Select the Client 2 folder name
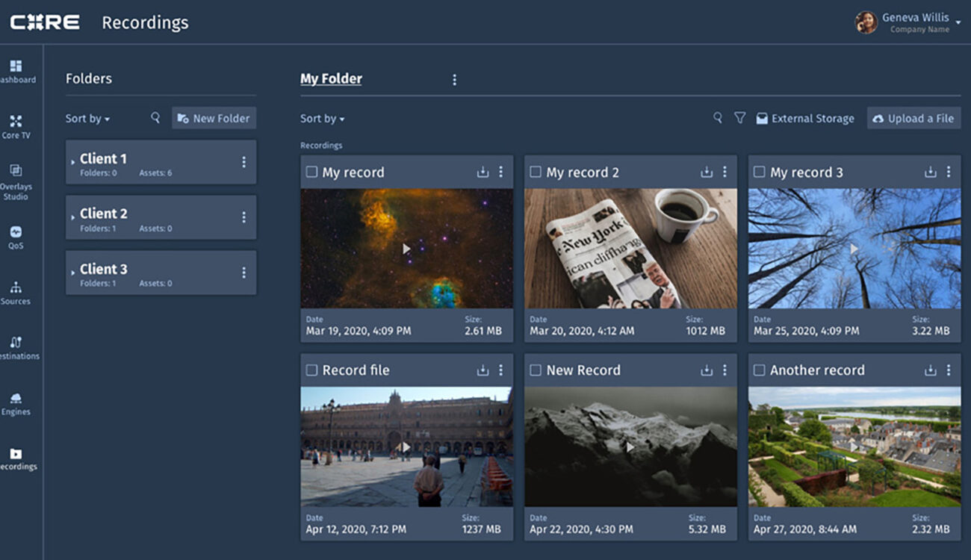This screenshot has width=971, height=560. 103,214
